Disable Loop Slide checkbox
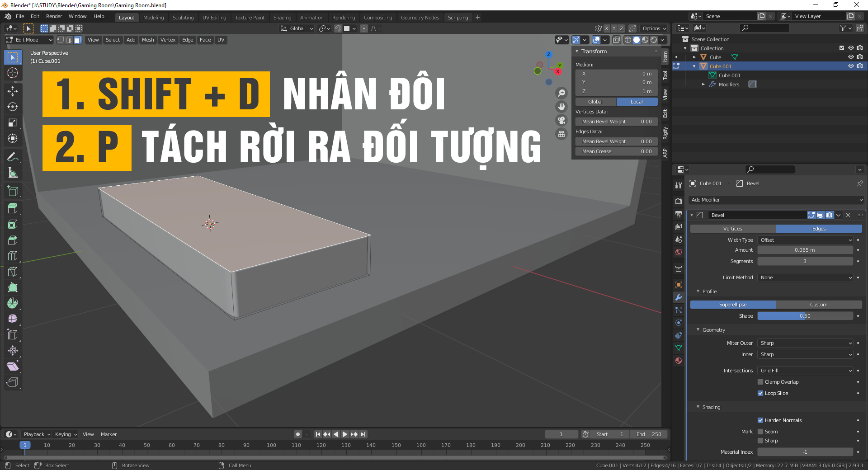 click(x=760, y=393)
